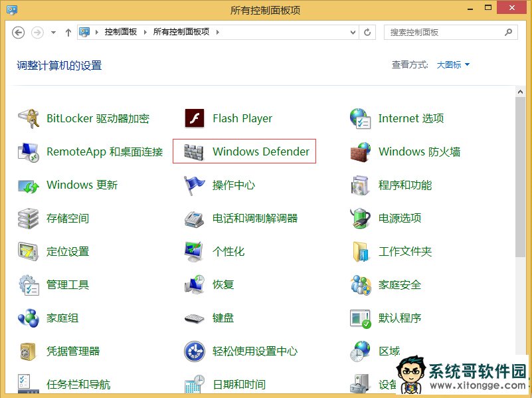Open the 存储空间 drive stack icon
The width and height of the screenshot is (532, 398).
coord(29,218)
